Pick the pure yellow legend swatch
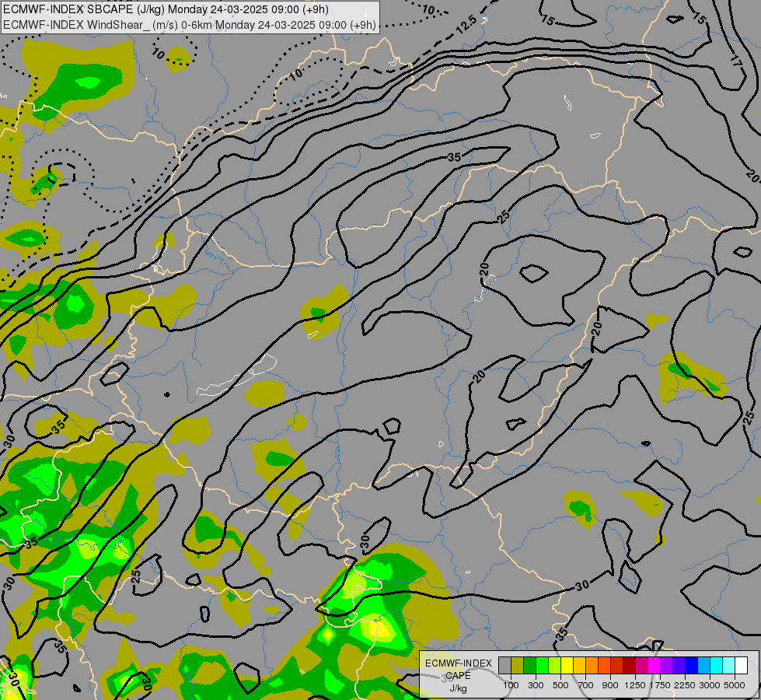Viewport: 761px width, 700px height. pos(567,665)
